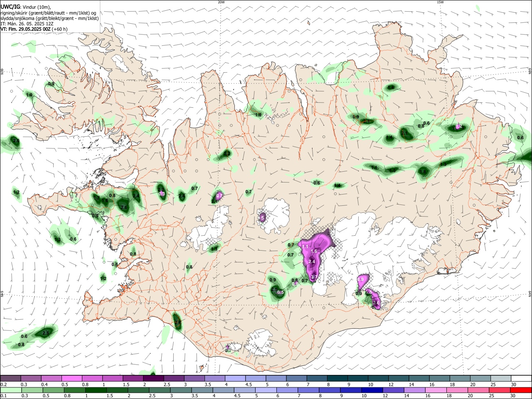Select bottom-row grey-green swatch labeled 3
Image resolution: width=532 pixels, height=399 pixels.
(181, 390)
